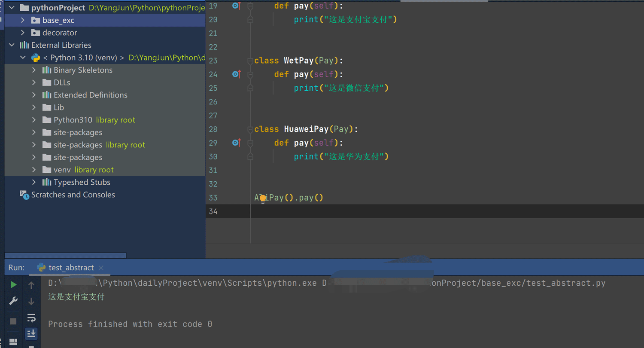Collapse the External Libraries node
The height and width of the screenshot is (348, 644).
coord(12,45)
